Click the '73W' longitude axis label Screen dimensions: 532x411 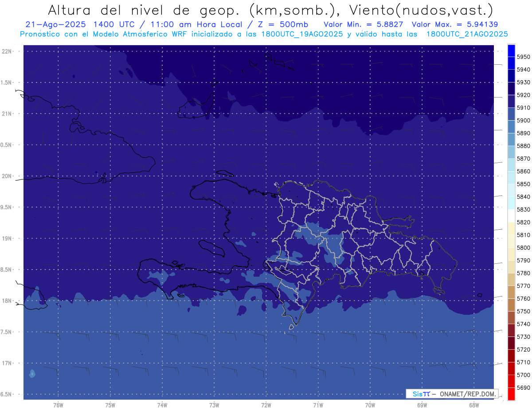[x=214, y=405]
